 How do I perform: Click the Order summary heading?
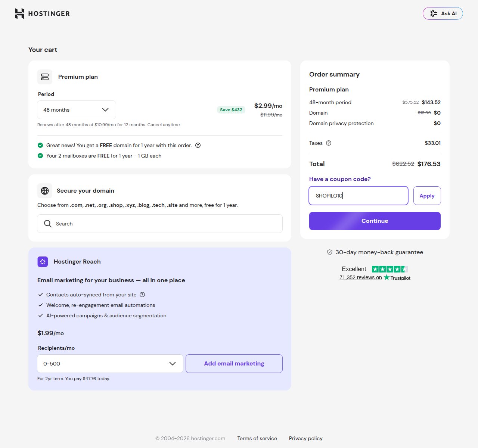[334, 74]
